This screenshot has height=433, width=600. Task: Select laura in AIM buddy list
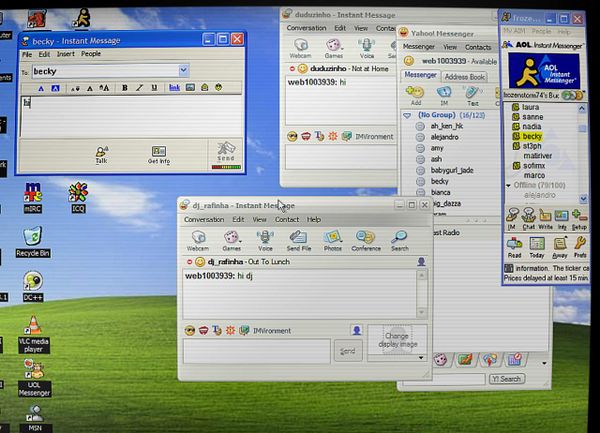tap(530, 107)
